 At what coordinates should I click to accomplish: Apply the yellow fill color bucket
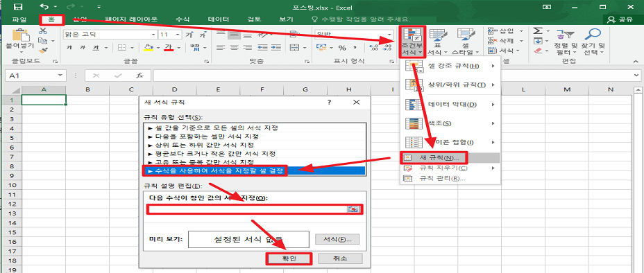(x=149, y=48)
